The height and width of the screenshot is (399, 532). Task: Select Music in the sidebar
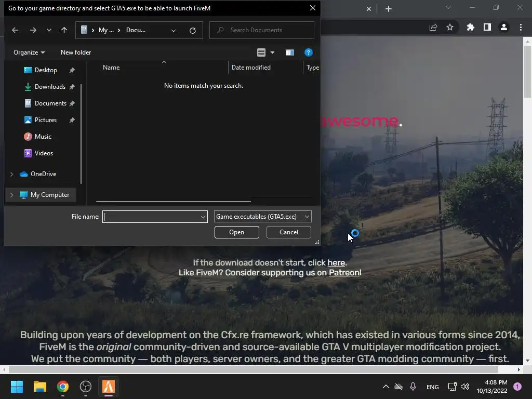point(43,137)
